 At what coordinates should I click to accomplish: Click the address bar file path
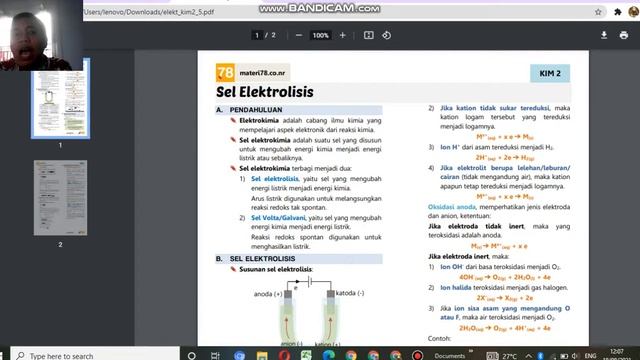point(149,12)
